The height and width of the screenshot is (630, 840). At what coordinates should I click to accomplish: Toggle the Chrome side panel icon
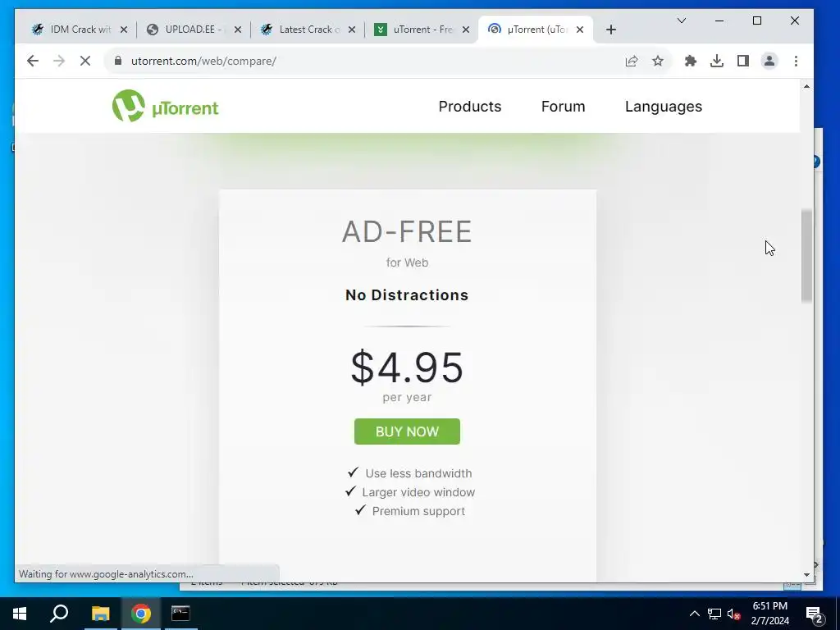pos(743,61)
